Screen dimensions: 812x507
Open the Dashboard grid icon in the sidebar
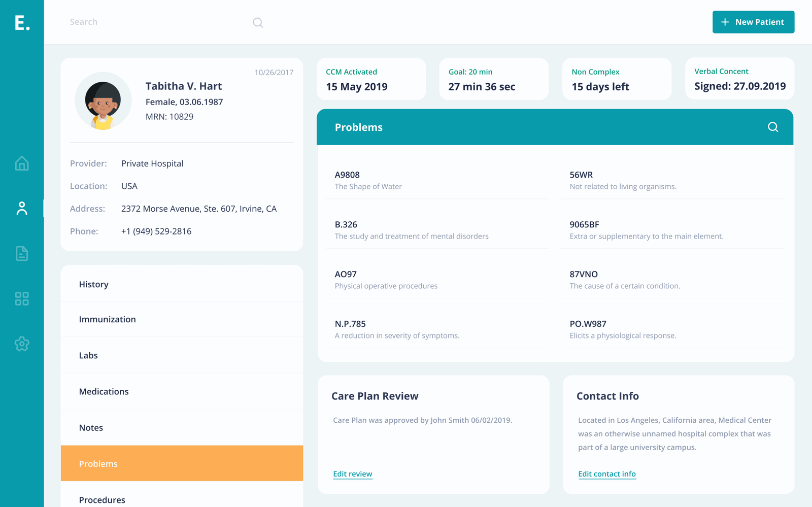[22, 298]
